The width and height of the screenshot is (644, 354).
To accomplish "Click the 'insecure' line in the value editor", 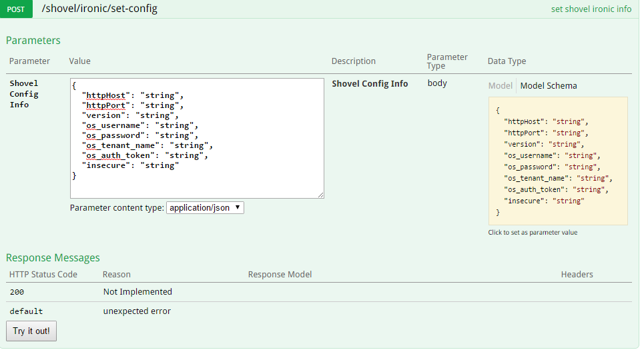I will [130, 165].
